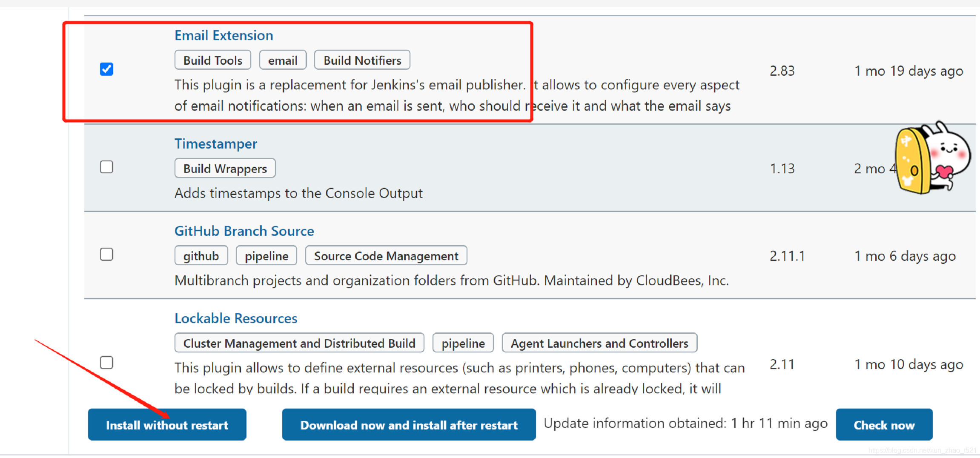This screenshot has width=980, height=458.
Task: Filter by the email tag
Action: coord(283,60)
